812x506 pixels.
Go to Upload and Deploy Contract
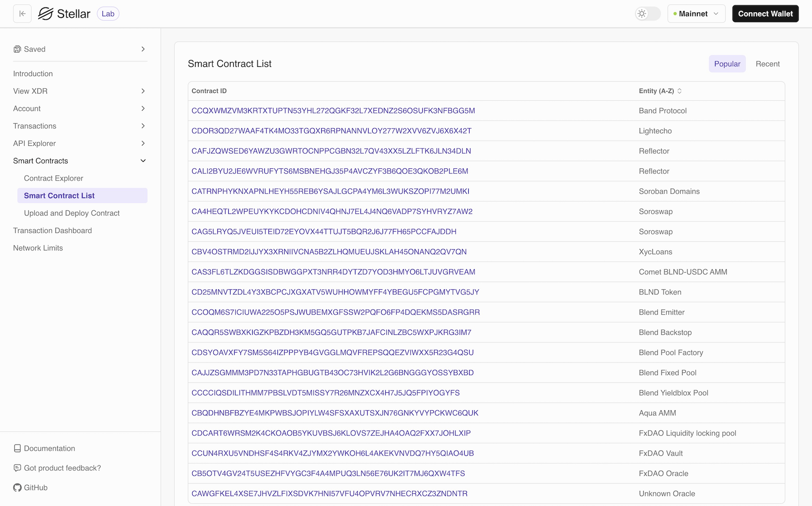pyautogui.click(x=72, y=213)
